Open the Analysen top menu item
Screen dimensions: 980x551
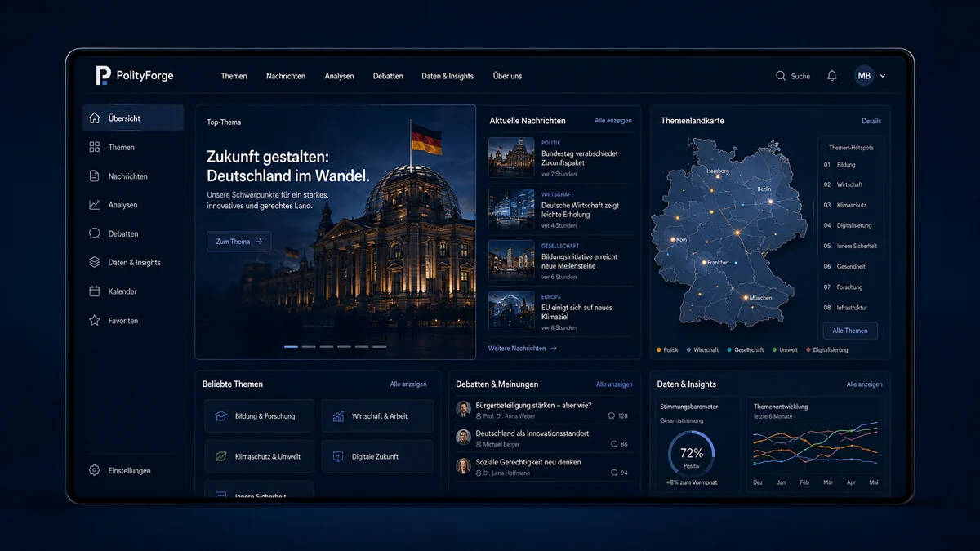point(339,76)
